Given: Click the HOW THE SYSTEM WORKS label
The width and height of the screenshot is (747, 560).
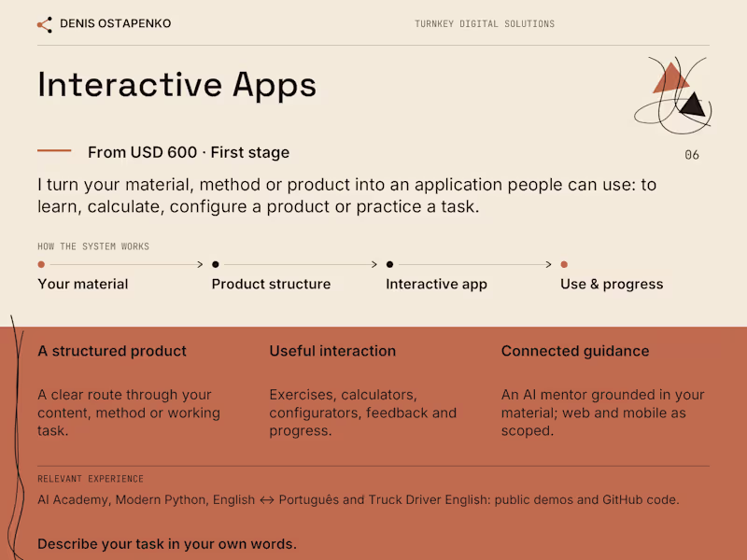Looking at the screenshot, I should [93, 246].
